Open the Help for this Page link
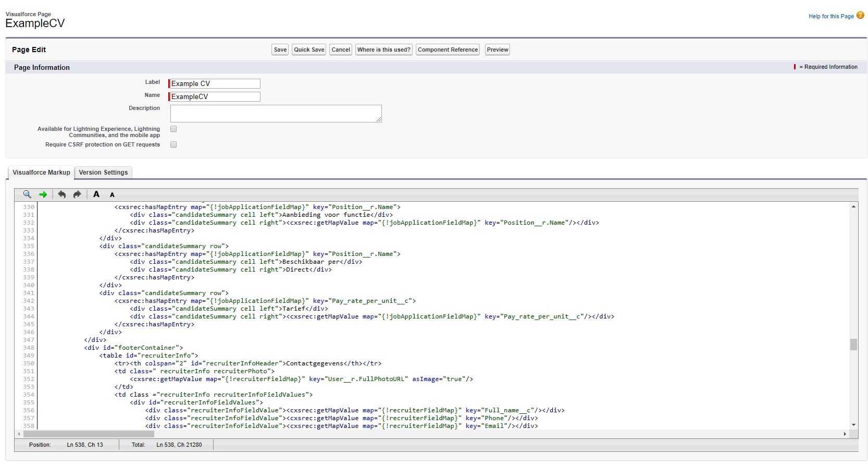This screenshot has height=466, width=868. (x=831, y=16)
